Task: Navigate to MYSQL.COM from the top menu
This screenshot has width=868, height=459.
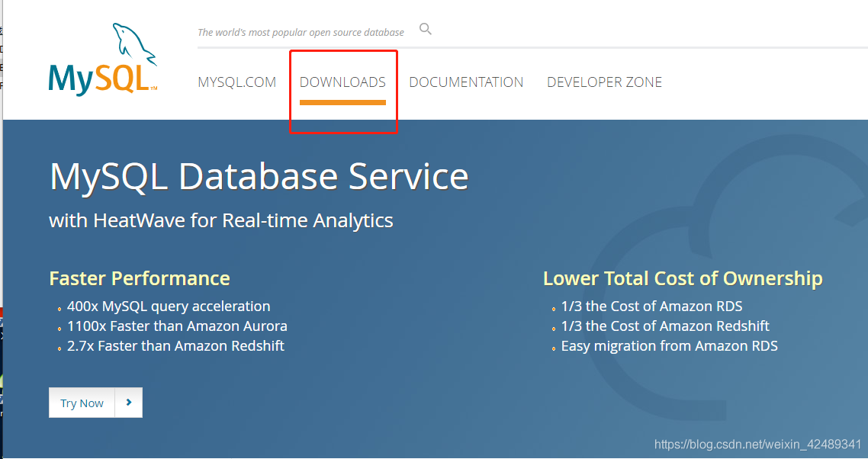Action: [x=237, y=82]
